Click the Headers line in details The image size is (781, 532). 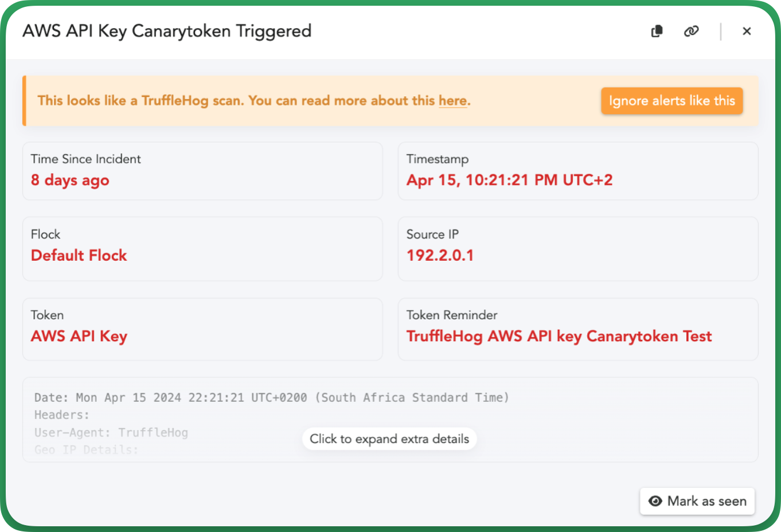[x=62, y=414]
